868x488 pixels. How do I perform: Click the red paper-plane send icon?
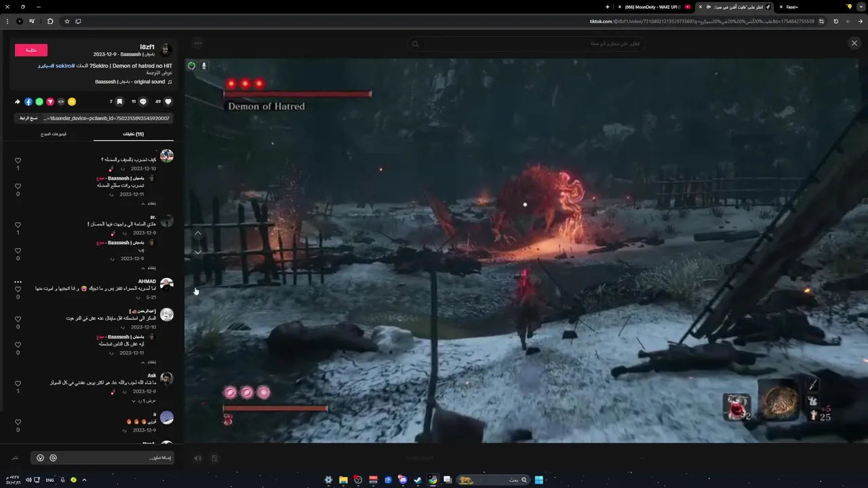coord(50,102)
